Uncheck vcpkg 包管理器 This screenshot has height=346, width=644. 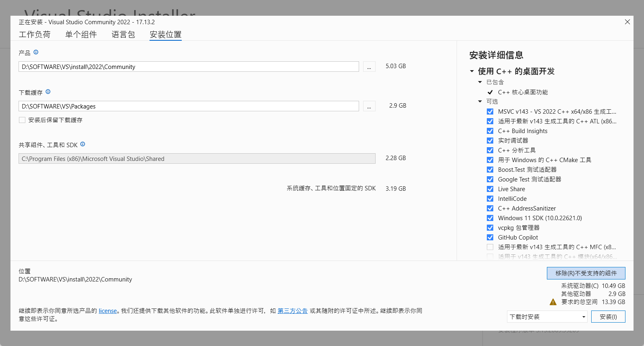click(x=490, y=228)
